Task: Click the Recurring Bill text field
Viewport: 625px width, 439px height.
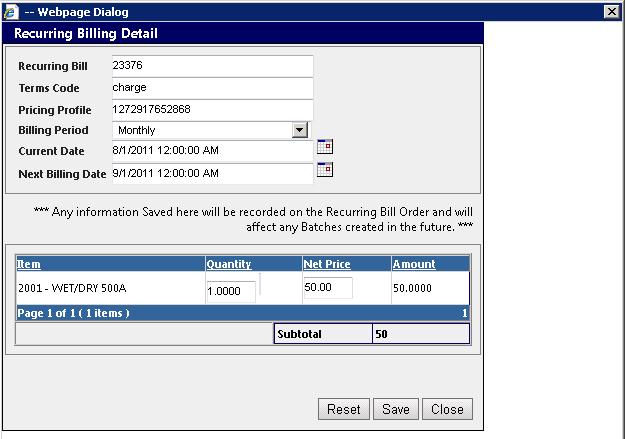Action: tap(211, 66)
